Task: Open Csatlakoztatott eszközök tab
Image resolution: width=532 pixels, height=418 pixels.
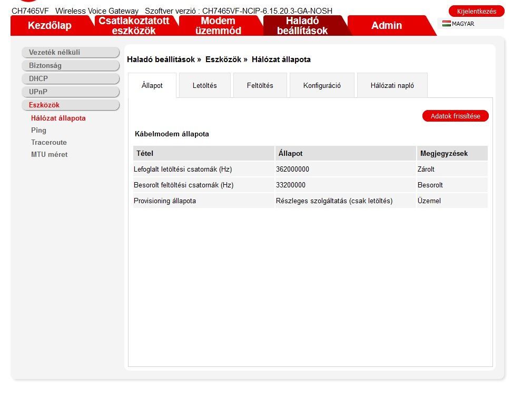Action: pyautogui.click(x=134, y=25)
